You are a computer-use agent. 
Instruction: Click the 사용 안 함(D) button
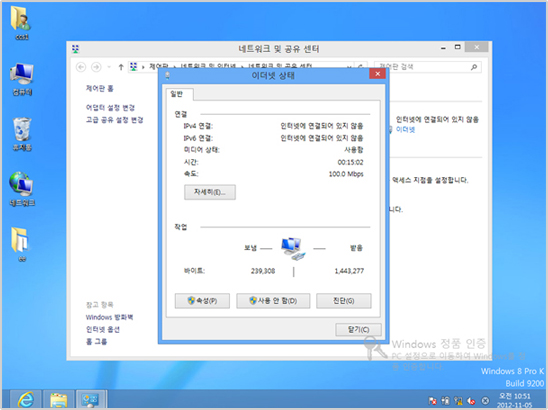point(273,301)
